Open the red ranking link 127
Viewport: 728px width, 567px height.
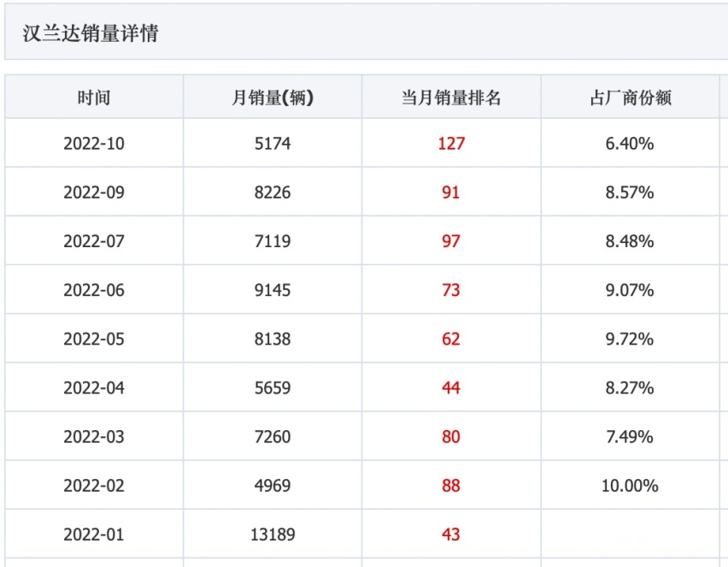coord(451,143)
